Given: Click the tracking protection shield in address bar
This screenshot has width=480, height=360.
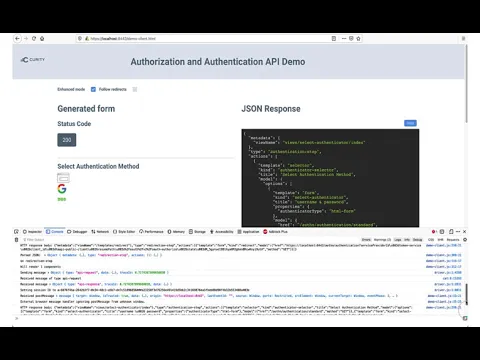Looking at the screenshot, I should (x=80, y=39).
